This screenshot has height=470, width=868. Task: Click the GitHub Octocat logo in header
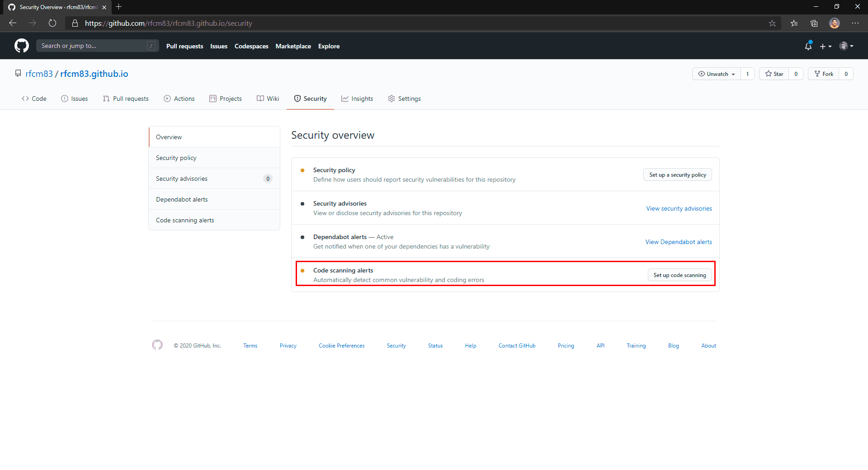[x=22, y=46]
